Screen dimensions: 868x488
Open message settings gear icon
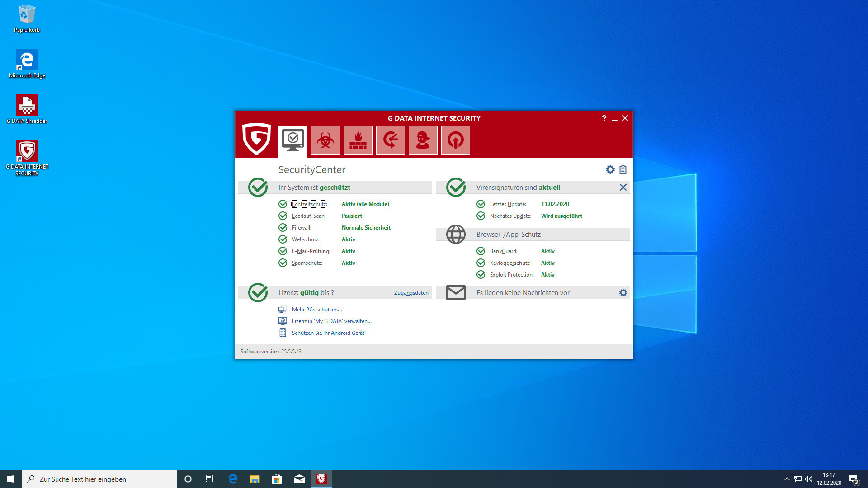pos(623,293)
